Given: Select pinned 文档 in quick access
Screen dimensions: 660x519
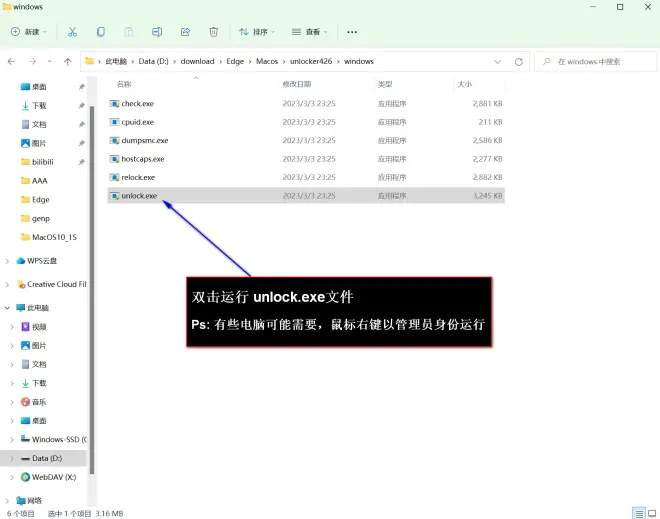Looking at the screenshot, I should [x=39, y=124].
